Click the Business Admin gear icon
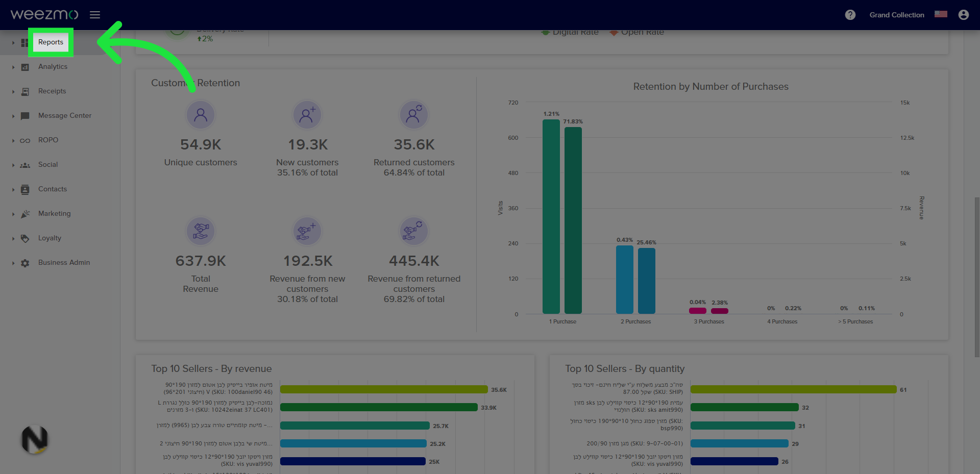This screenshot has width=980, height=474. click(x=25, y=263)
